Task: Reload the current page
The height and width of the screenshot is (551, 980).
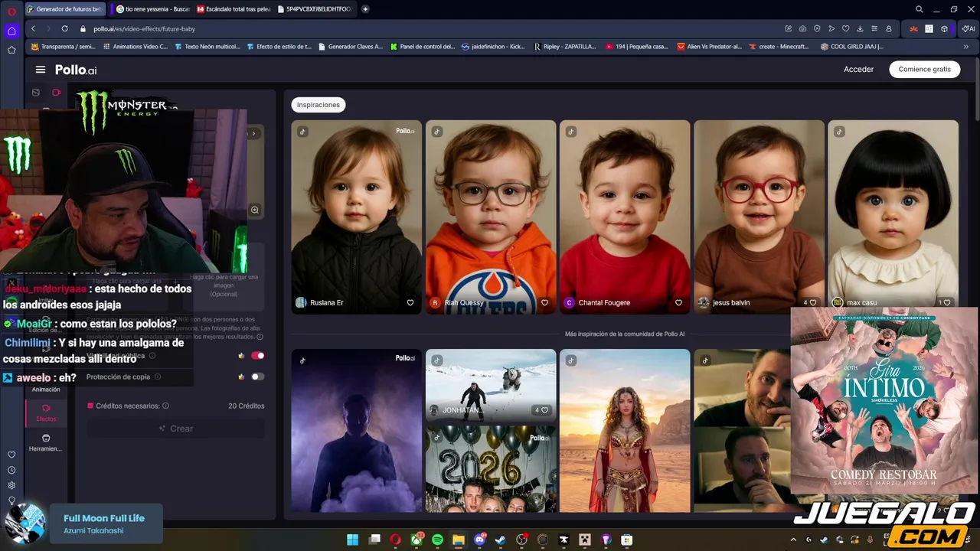Action: point(64,28)
